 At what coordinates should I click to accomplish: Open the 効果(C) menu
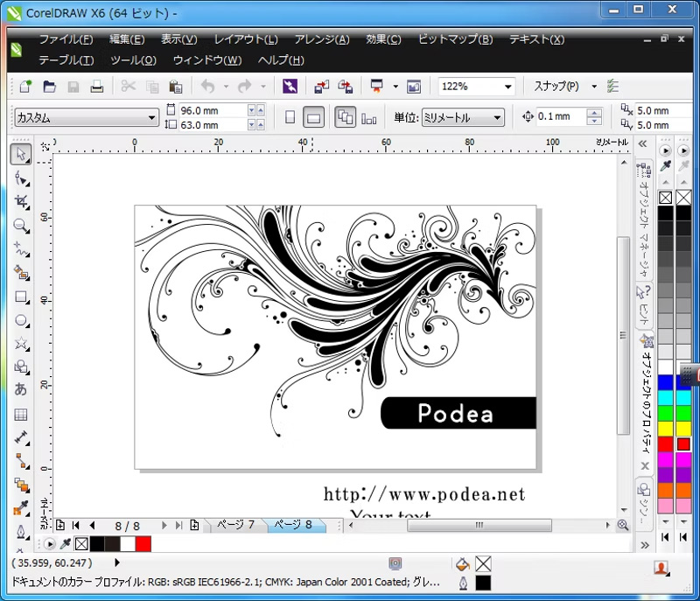pos(383,39)
